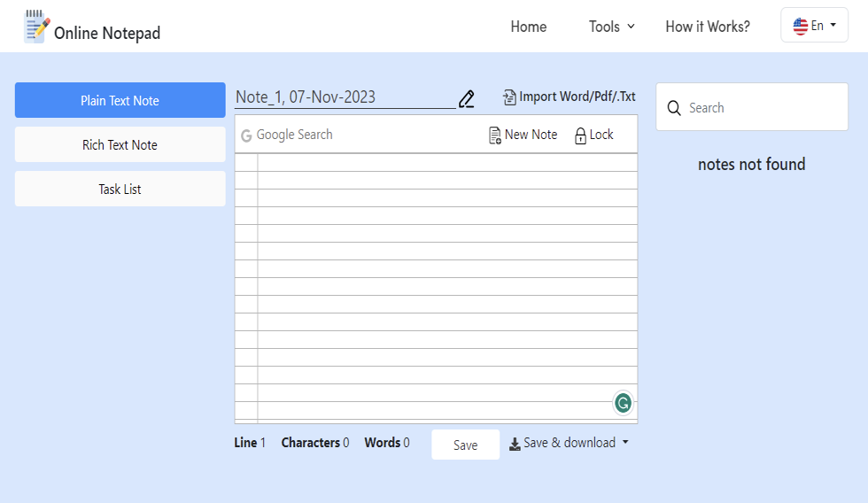The width and height of the screenshot is (868, 503).
Task: Open the How it Works? page
Action: [x=708, y=27]
